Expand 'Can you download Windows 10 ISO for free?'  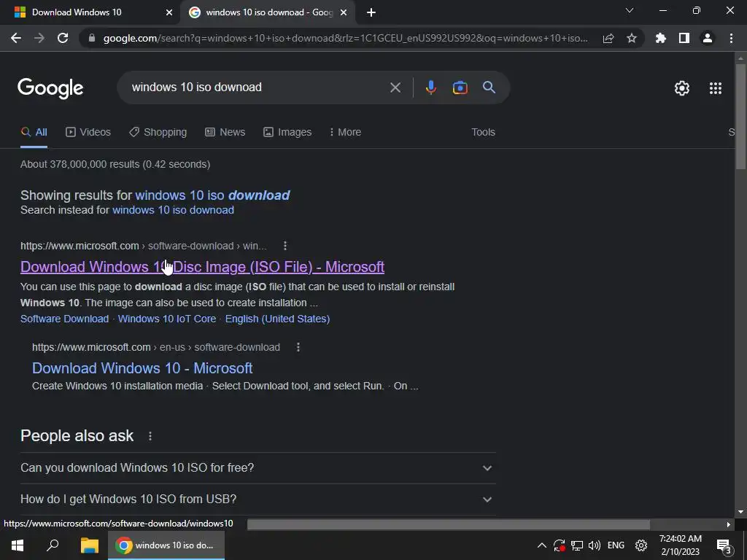pyautogui.click(x=258, y=468)
